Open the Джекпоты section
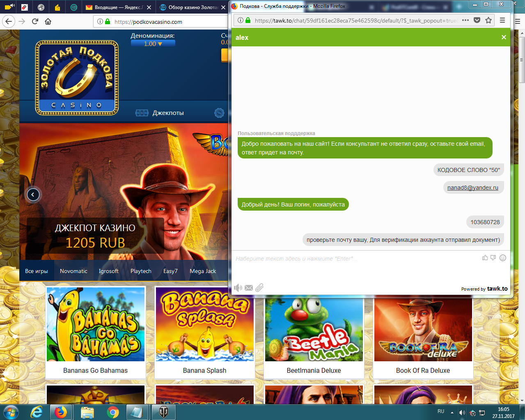Image resolution: width=525 pixels, height=420 pixels. pos(168,113)
